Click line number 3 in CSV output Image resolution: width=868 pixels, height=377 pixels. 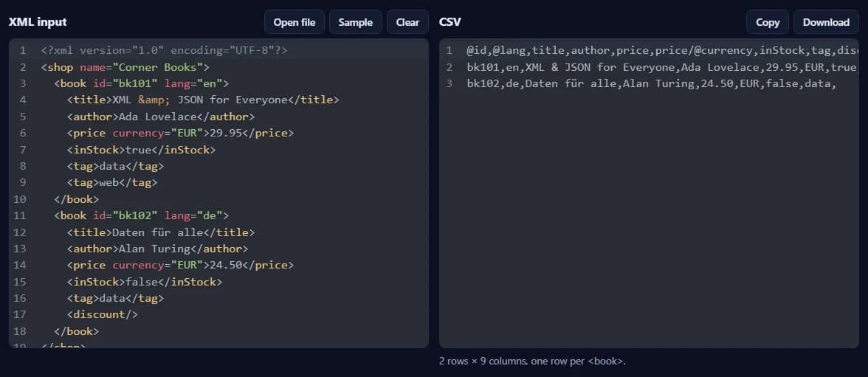pyautogui.click(x=449, y=83)
